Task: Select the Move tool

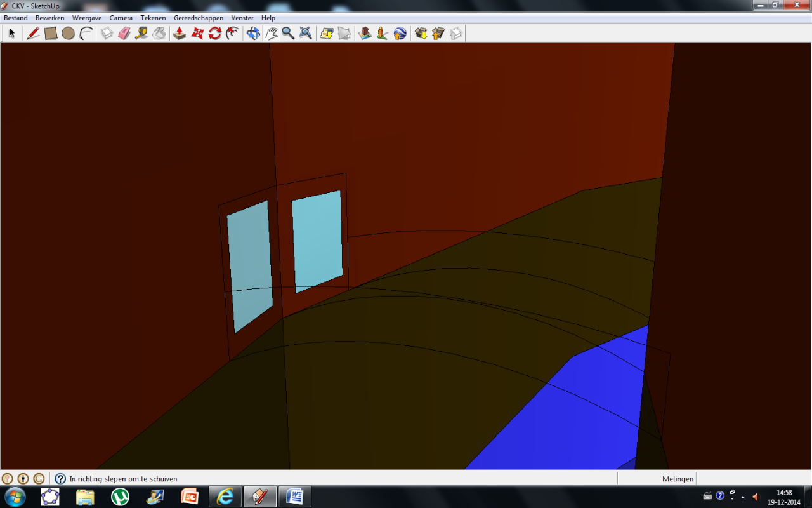Action: (197, 34)
